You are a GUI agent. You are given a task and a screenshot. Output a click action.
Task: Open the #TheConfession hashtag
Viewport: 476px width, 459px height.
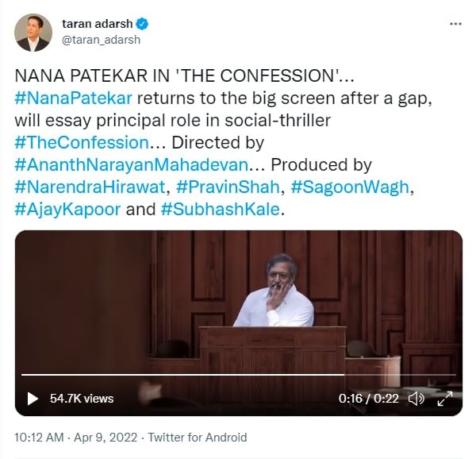point(81,144)
